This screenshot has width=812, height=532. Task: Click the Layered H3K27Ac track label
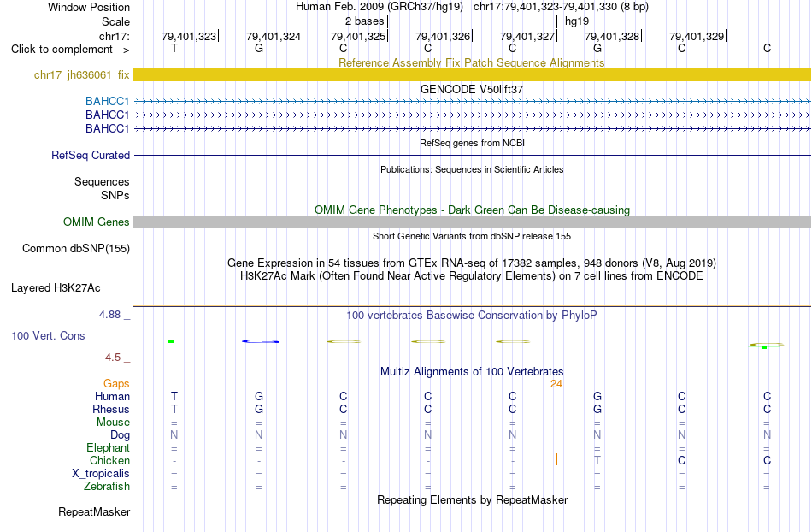56,287
